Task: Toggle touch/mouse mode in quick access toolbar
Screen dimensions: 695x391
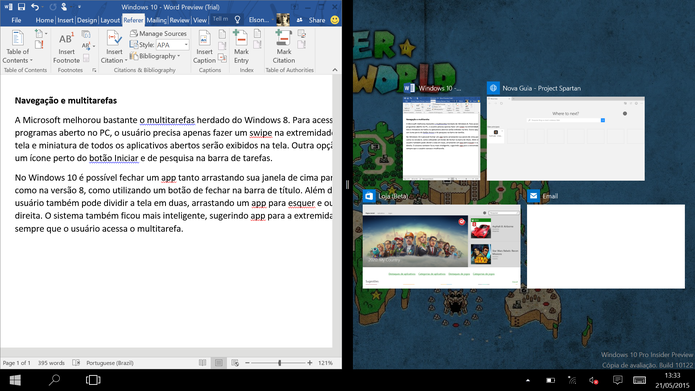Action: pyautogui.click(x=65, y=7)
